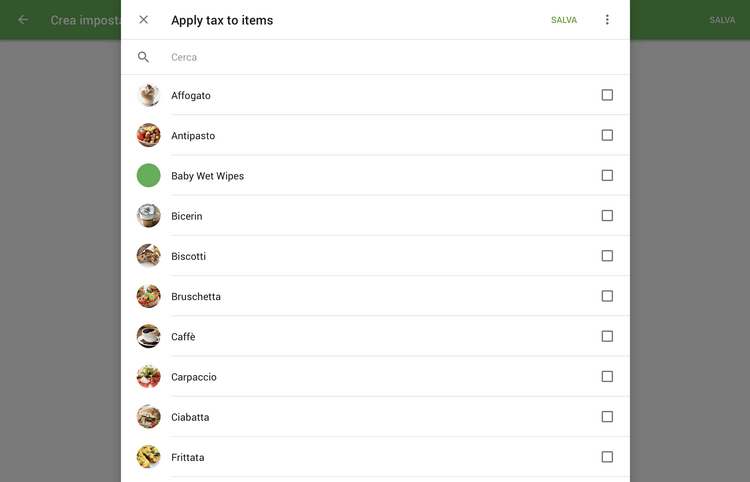This screenshot has width=750, height=482.
Task: Select the Carpaccio checkbox
Action: coord(607,376)
